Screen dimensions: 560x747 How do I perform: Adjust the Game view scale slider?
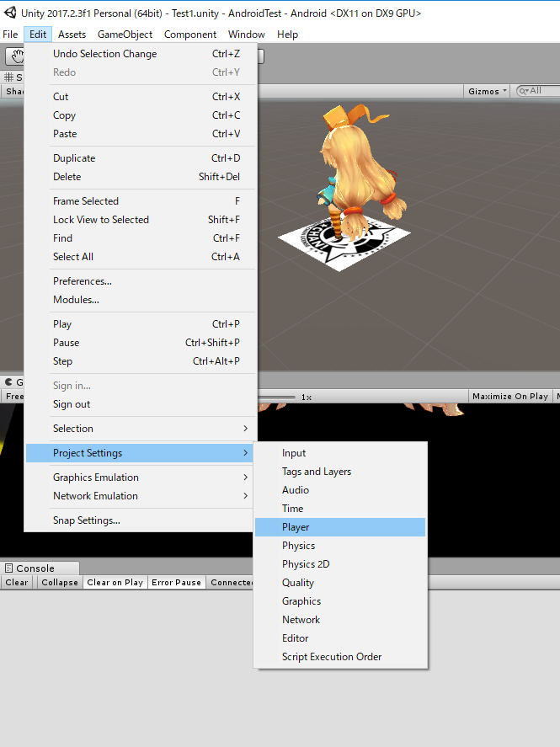pos(277,397)
